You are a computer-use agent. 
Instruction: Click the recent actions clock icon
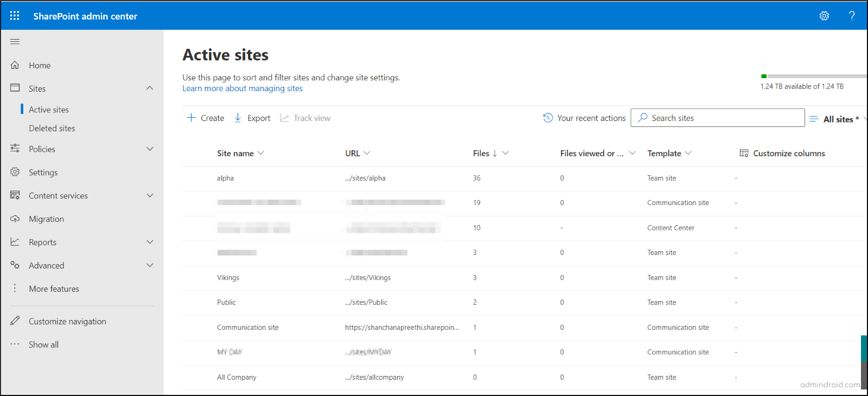[548, 118]
